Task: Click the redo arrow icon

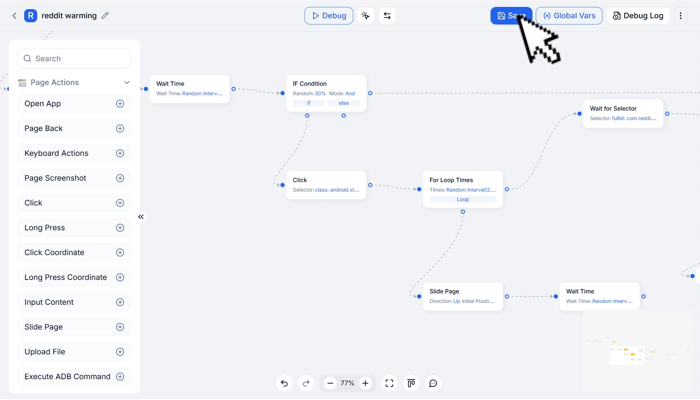Action: click(306, 383)
